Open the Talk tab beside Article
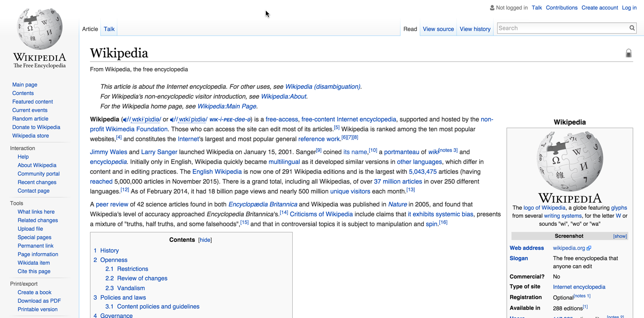The height and width of the screenshot is (318, 644). 109,29
